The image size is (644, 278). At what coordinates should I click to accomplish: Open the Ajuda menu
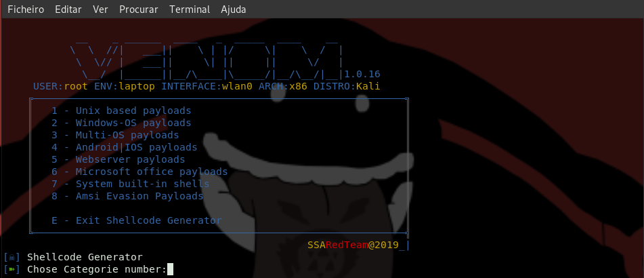pyautogui.click(x=233, y=9)
